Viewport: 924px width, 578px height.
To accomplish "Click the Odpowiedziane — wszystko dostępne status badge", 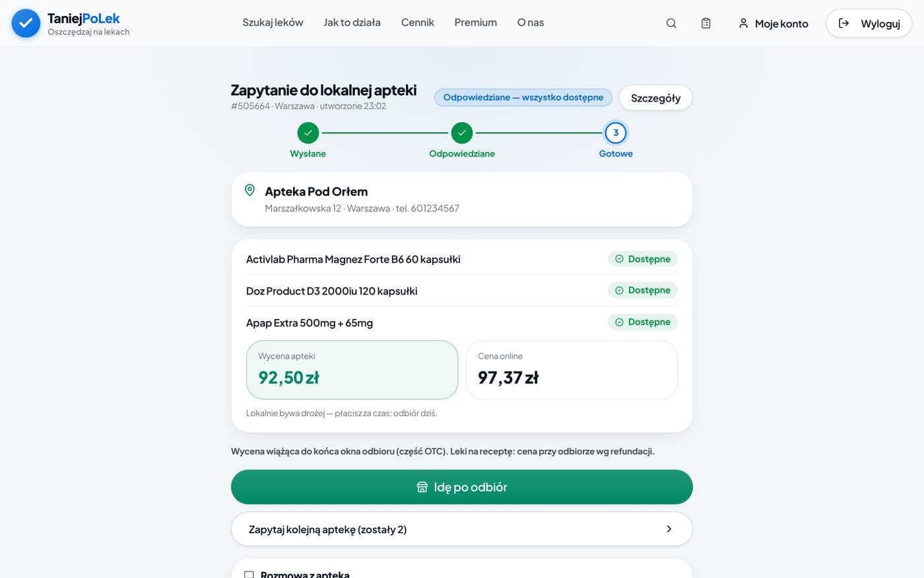I will [x=523, y=97].
